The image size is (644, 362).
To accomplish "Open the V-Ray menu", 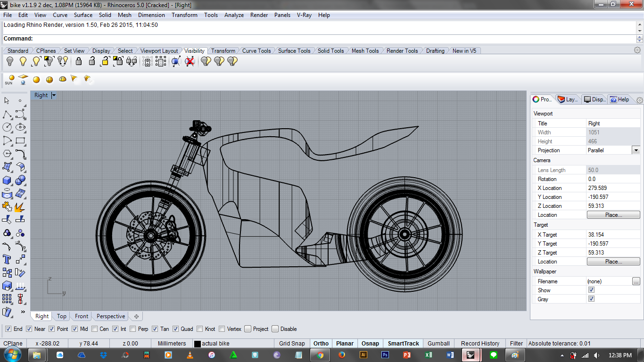I will point(304,15).
